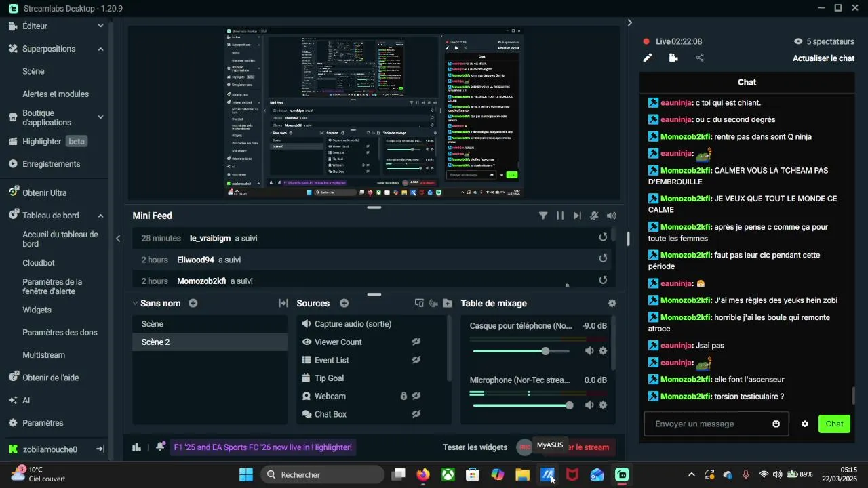Toggle visibility of Webcam source

[x=416, y=396]
